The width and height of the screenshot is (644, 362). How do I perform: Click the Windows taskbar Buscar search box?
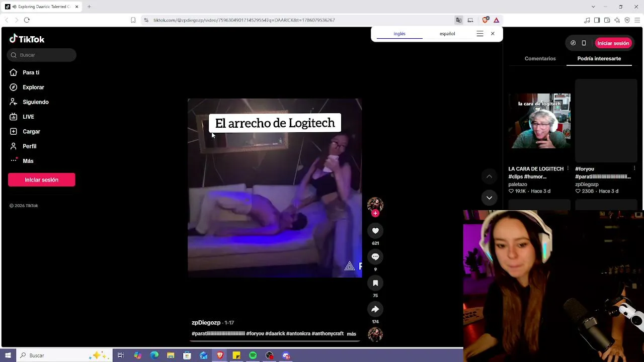64,355
